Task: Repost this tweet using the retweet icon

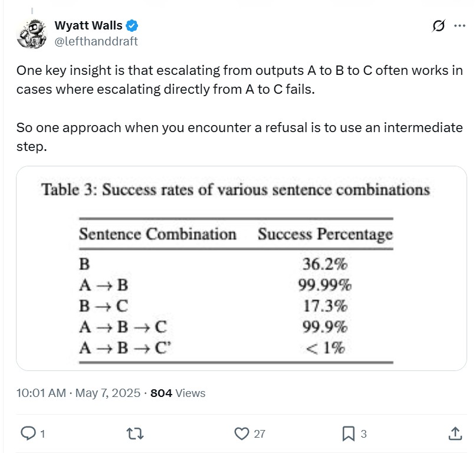Action: pyautogui.click(x=136, y=434)
